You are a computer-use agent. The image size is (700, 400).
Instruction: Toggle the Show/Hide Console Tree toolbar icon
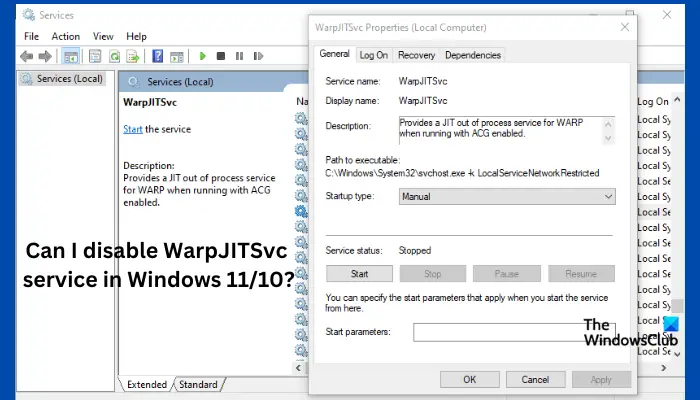point(71,56)
